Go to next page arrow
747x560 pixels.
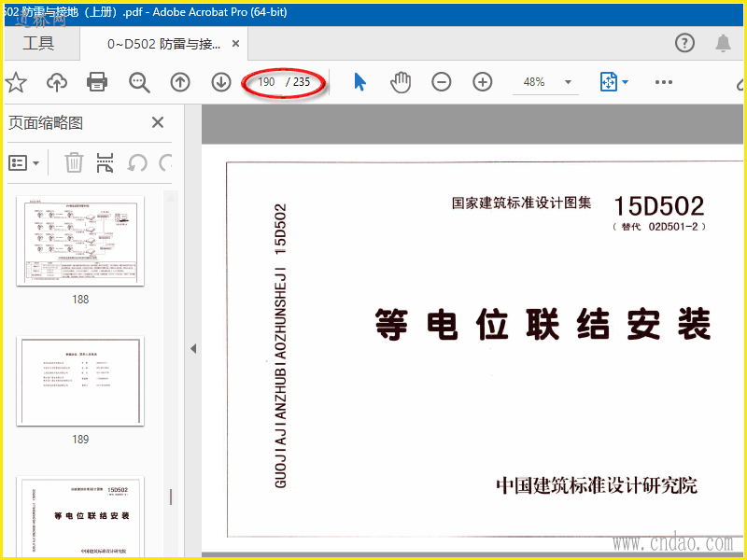221,82
